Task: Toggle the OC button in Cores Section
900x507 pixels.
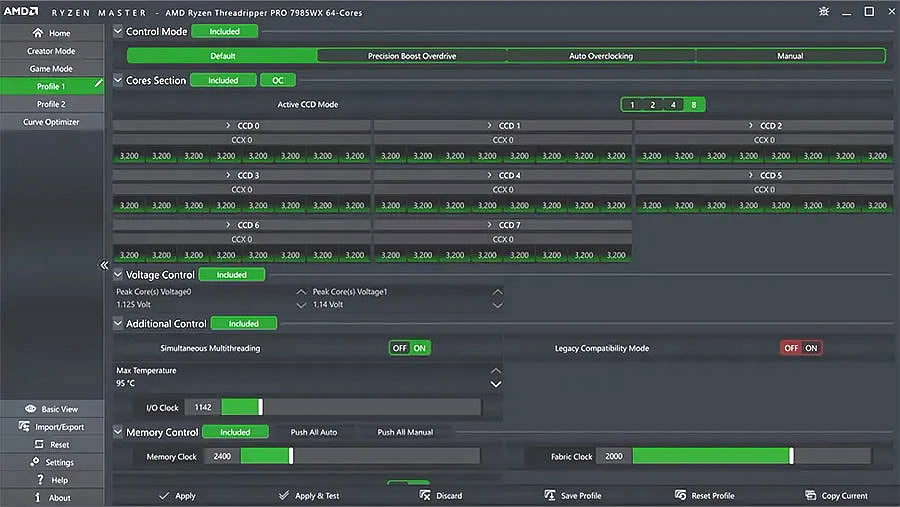Action: (x=278, y=80)
